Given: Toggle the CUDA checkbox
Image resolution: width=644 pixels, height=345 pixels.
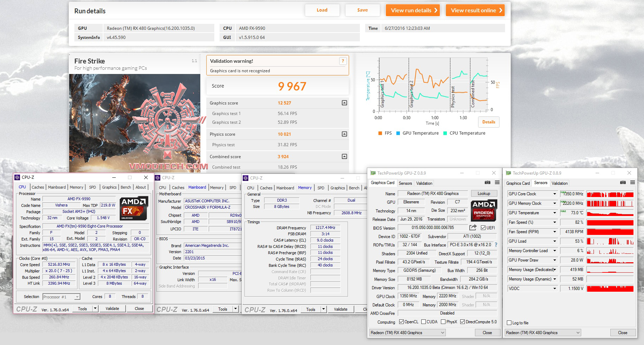Looking at the screenshot, I should pos(423,322).
